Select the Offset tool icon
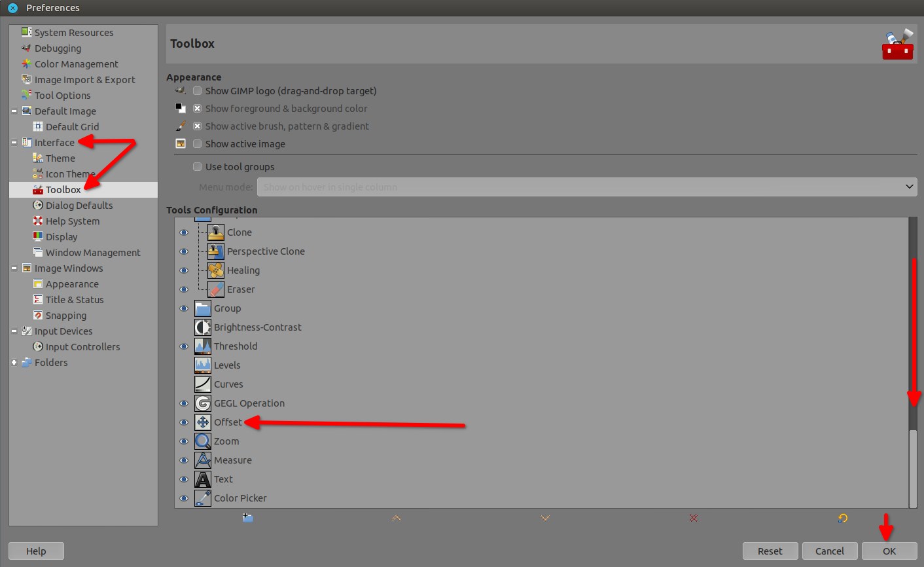Image resolution: width=924 pixels, height=567 pixels. coord(203,422)
